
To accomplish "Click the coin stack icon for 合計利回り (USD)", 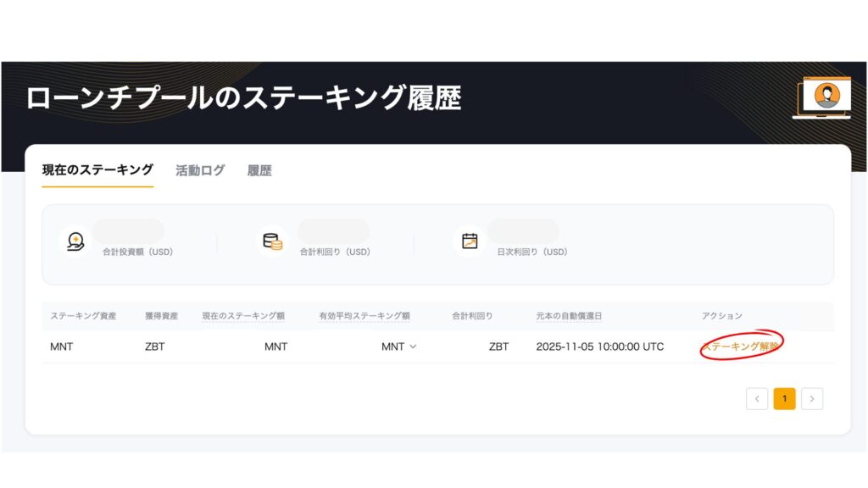I will point(272,241).
